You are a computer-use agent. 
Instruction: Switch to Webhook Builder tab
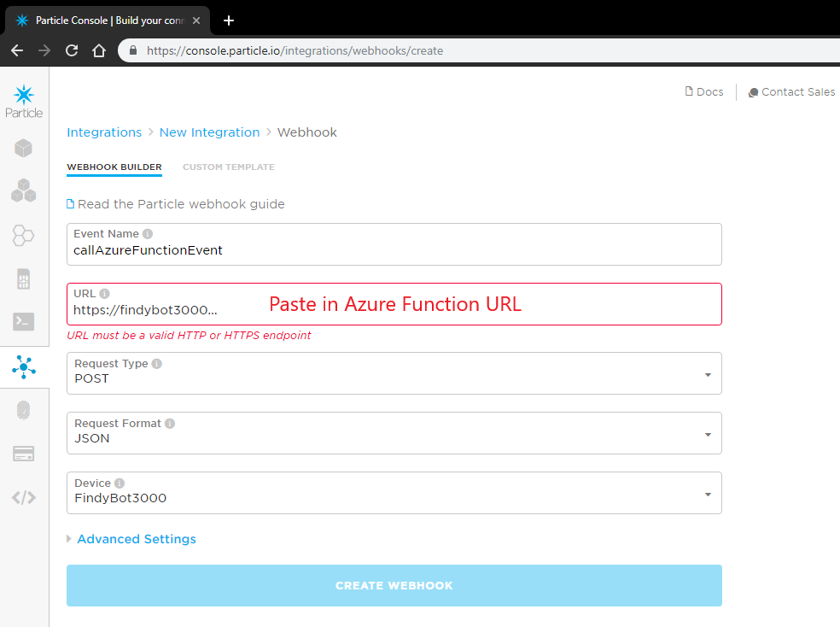[114, 167]
